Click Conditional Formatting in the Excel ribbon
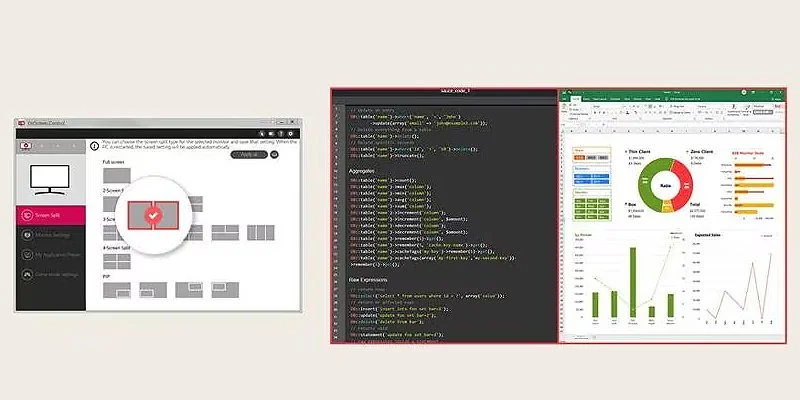This screenshot has height=400, width=800. click(x=734, y=110)
